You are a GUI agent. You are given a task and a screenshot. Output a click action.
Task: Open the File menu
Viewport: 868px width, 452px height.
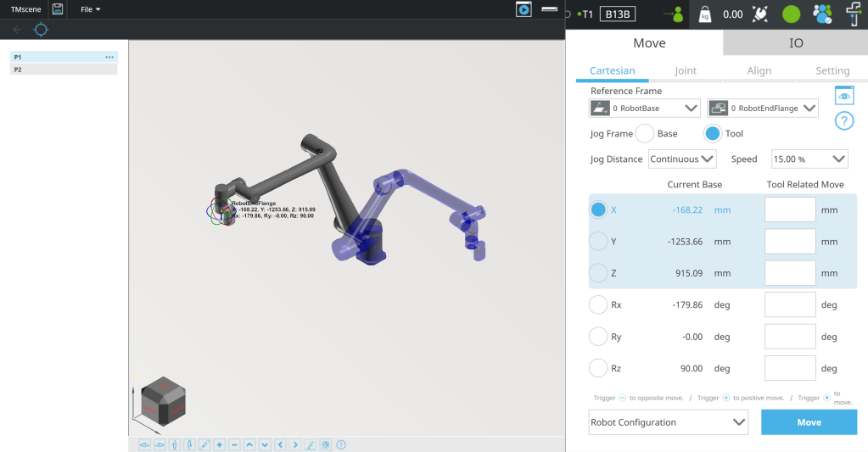click(x=90, y=9)
